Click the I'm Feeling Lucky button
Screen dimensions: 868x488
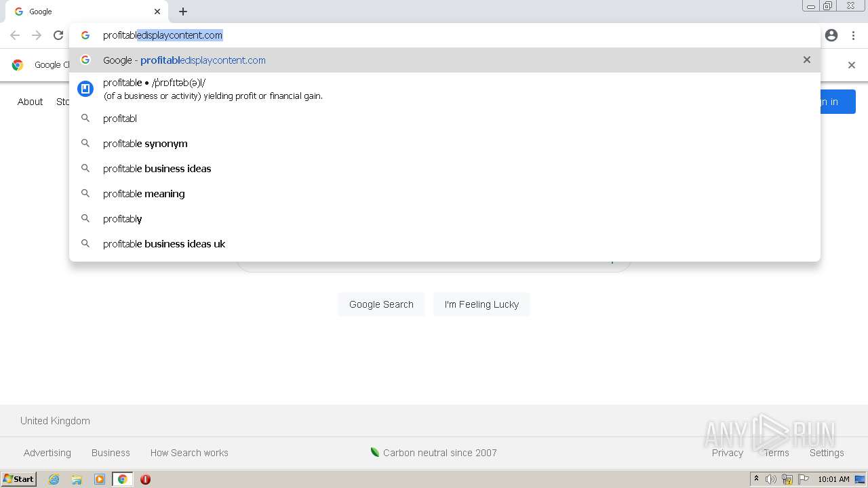tap(481, 304)
